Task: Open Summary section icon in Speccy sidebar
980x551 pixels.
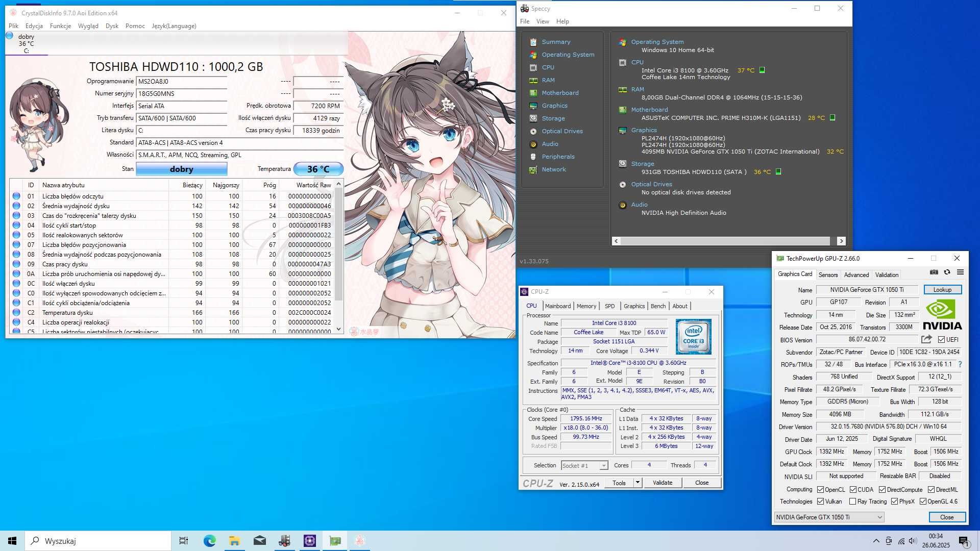Action: coord(533,42)
